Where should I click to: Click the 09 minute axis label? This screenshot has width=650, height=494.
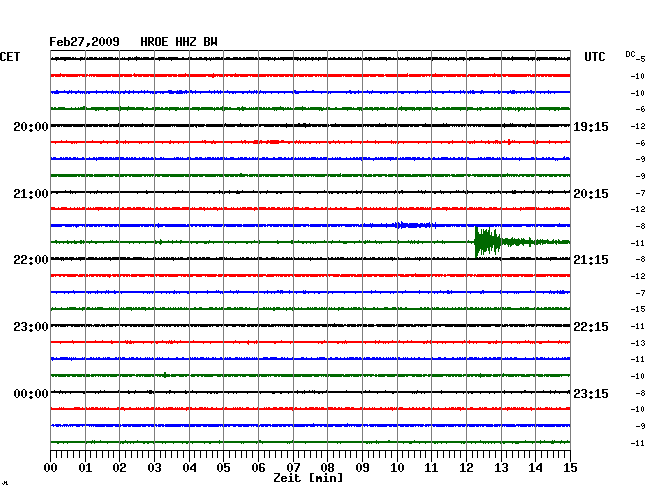click(x=362, y=468)
